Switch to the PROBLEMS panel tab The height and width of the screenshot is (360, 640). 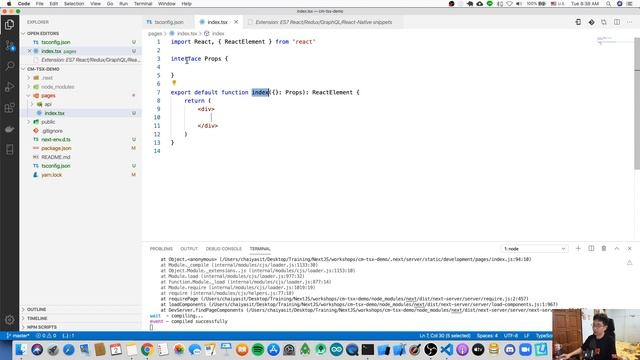click(x=161, y=249)
